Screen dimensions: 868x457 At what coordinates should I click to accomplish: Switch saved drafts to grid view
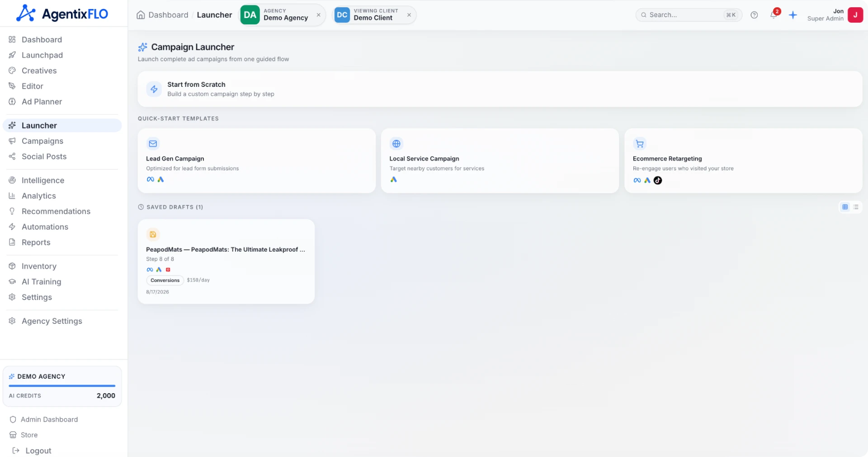point(845,207)
